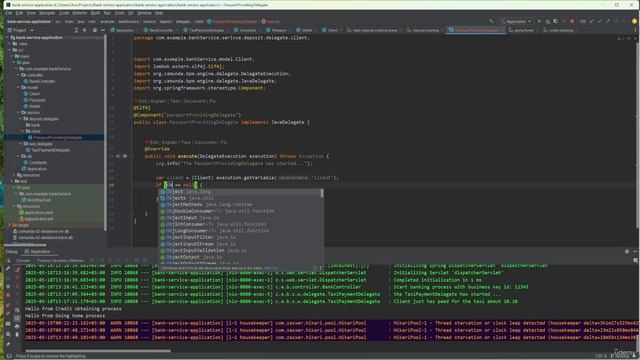This screenshot has width=640, height=360.
Task: Choose ObjectInputFilter from completion list
Action: [x=241, y=237]
